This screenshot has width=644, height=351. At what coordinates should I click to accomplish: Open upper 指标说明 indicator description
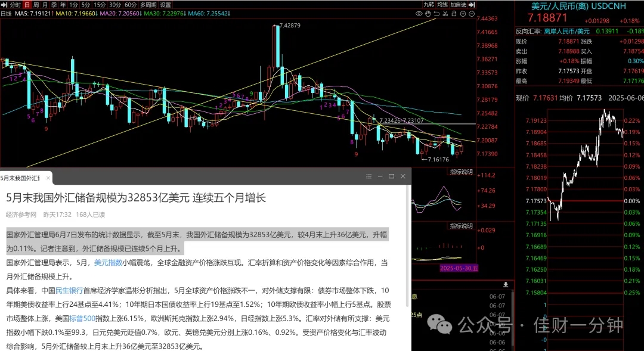(x=461, y=172)
